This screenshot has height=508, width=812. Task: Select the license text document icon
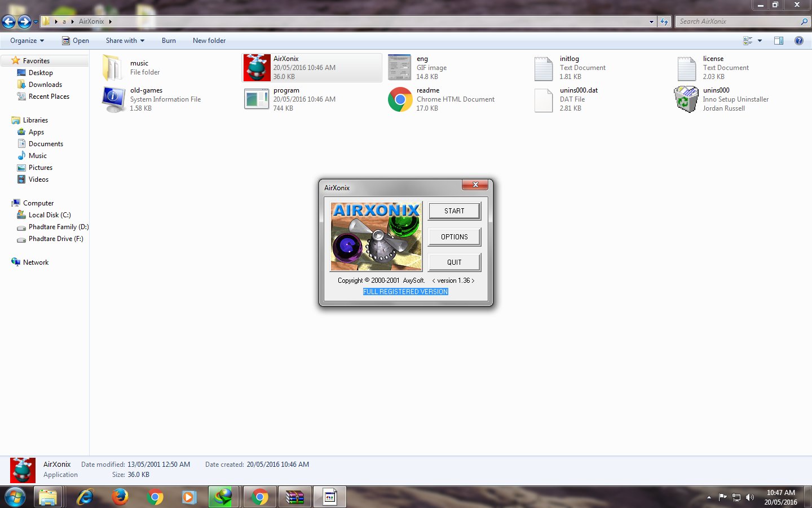pos(686,69)
